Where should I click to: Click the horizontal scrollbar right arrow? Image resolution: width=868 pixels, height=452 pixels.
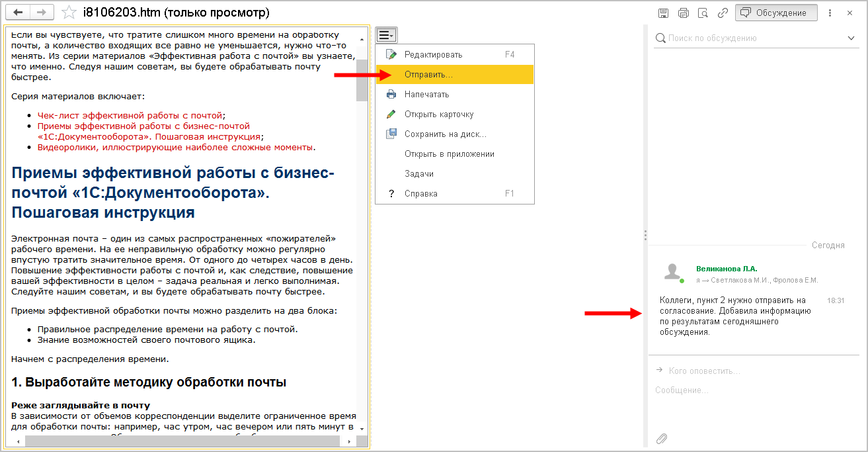coord(350,440)
